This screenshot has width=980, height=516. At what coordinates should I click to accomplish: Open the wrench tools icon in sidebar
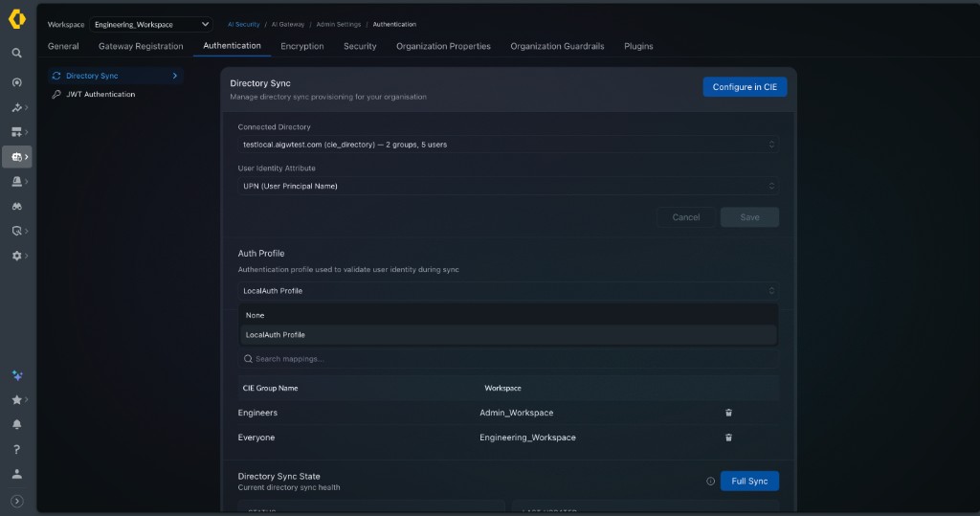[17, 107]
